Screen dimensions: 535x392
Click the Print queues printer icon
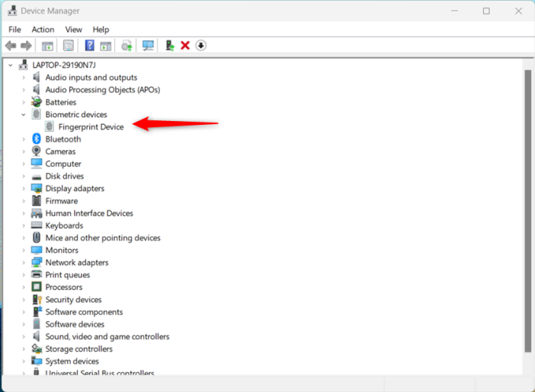(x=37, y=274)
